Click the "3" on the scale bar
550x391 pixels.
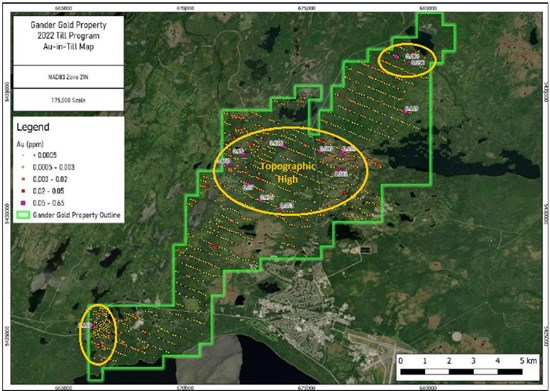coord(473,361)
